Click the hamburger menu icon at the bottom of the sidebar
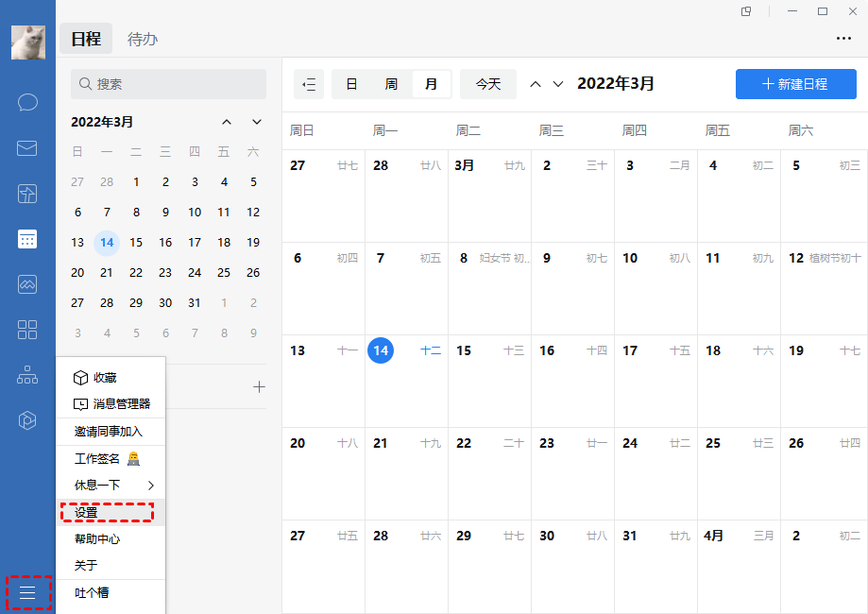The image size is (868, 614). (27, 592)
